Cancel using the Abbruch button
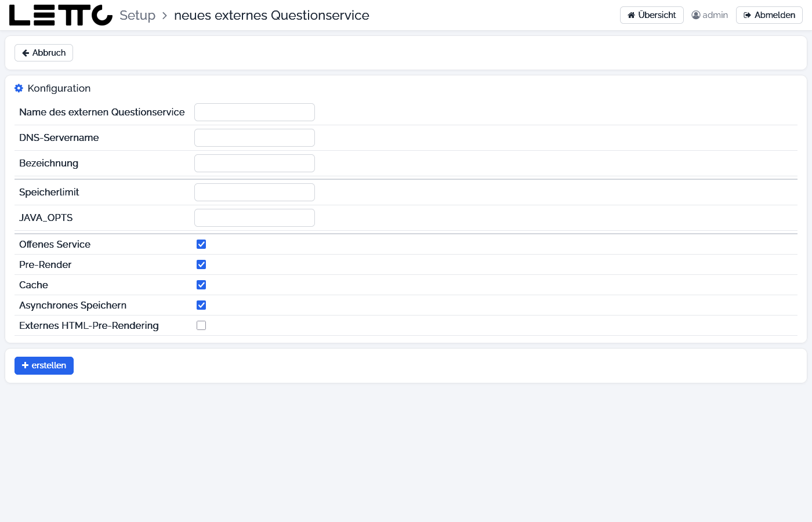Viewport: 812px width, 522px height. (x=43, y=53)
